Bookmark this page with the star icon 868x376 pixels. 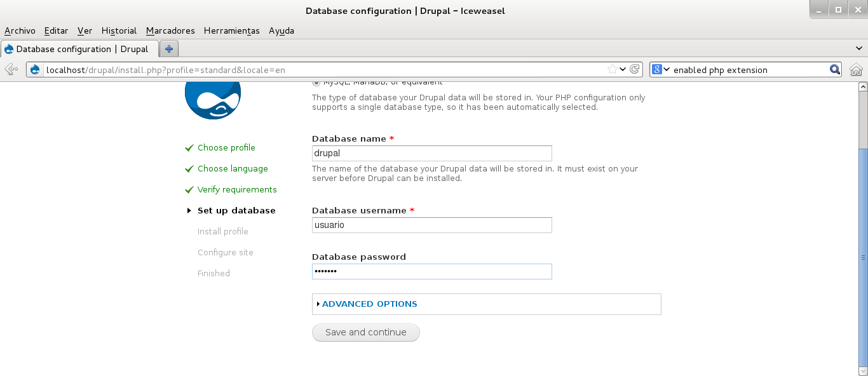613,69
